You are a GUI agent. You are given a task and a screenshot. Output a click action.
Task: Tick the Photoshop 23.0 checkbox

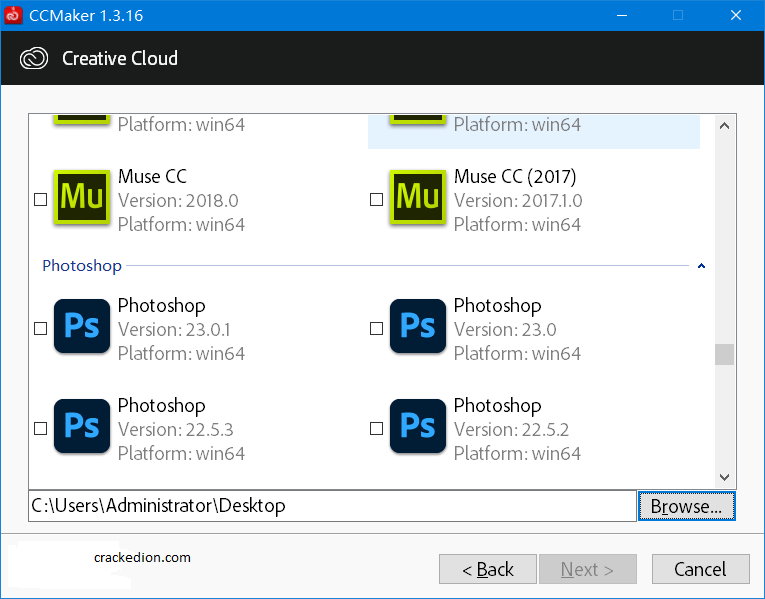pyautogui.click(x=376, y=329)
